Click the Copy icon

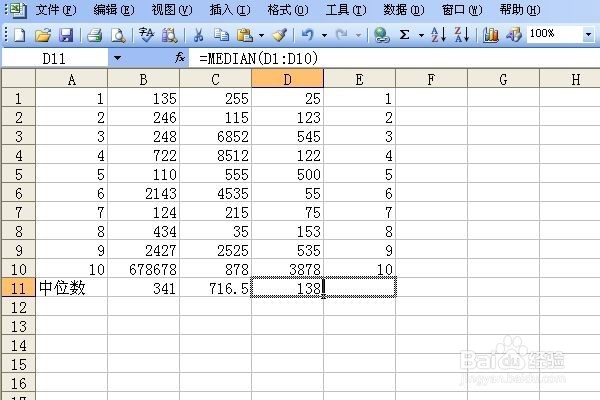click(x=221, y=35)
